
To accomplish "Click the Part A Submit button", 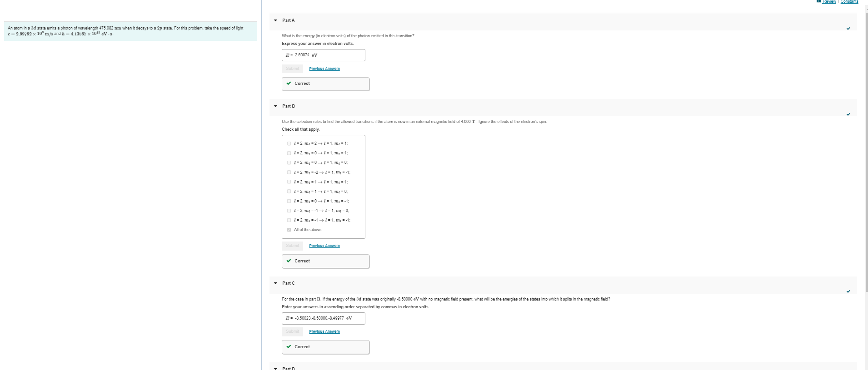I will pos(293,69).
